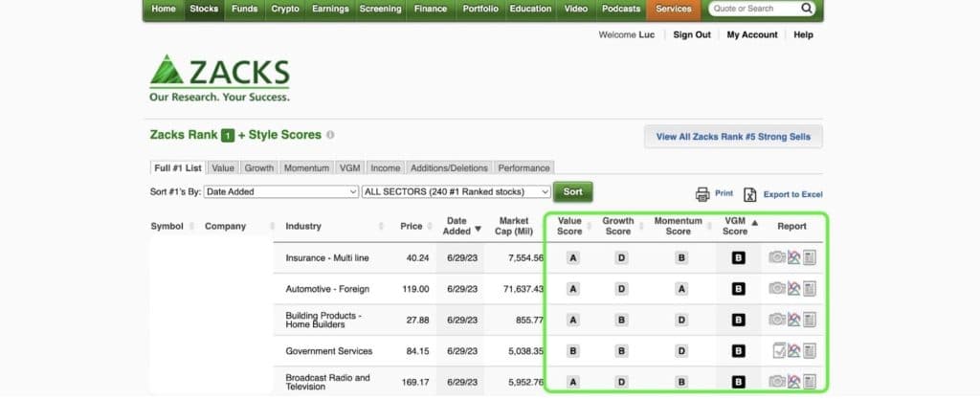Sort table by Industry column

(303, 226)
